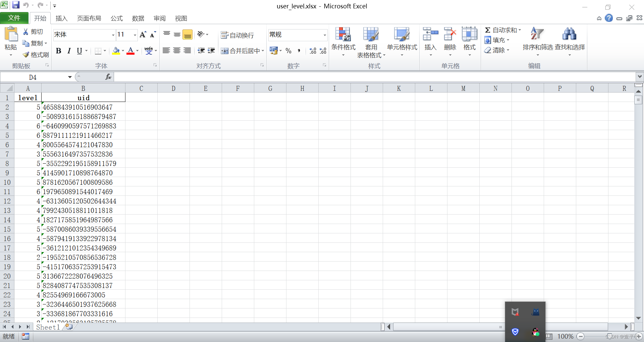Open 条件格式 conditional formatting
Viewport: 644px width, 342px height.
343,42
